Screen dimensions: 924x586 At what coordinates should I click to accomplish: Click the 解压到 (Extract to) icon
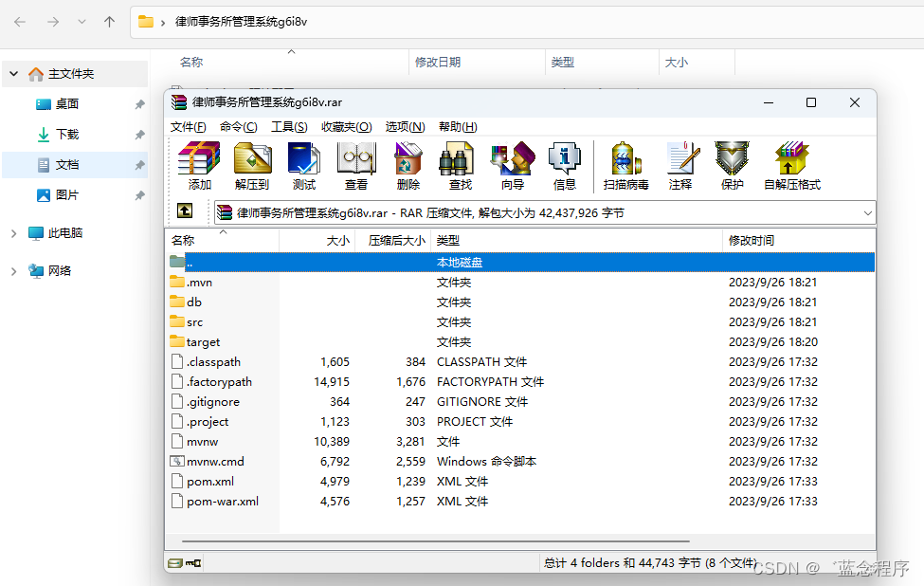point(252,159)
